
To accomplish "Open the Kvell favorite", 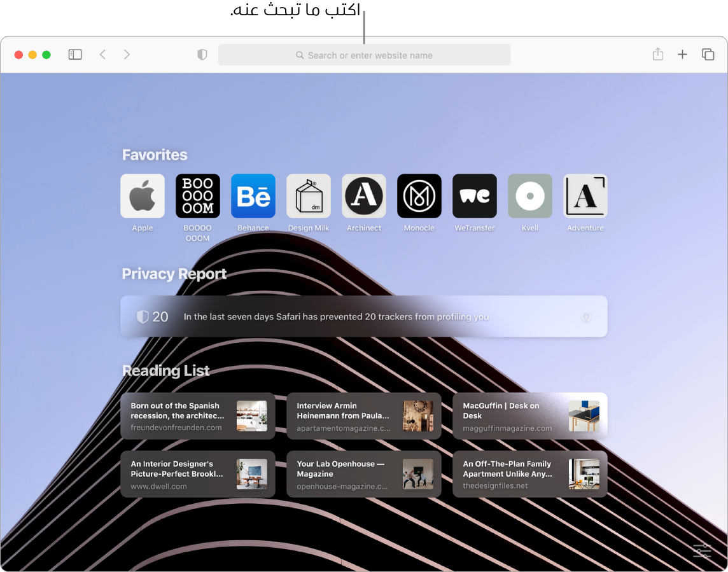I will [529, 196].
